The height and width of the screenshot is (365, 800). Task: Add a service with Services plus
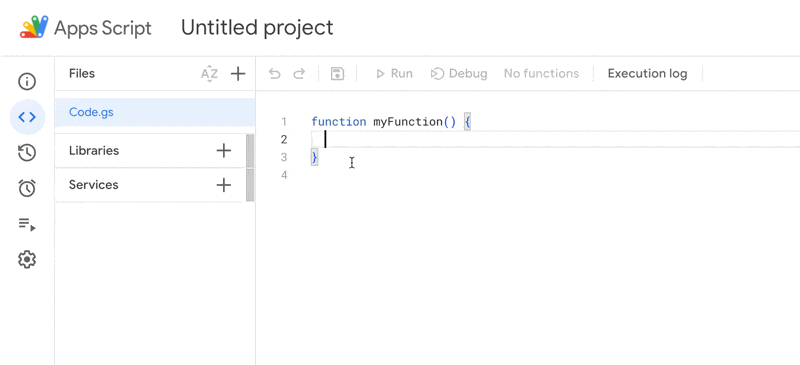223,185
